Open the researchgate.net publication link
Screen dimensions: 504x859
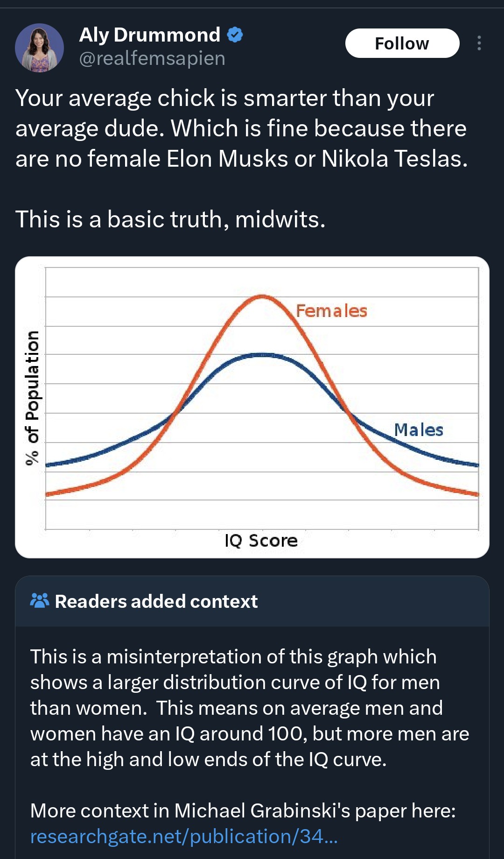184,837
